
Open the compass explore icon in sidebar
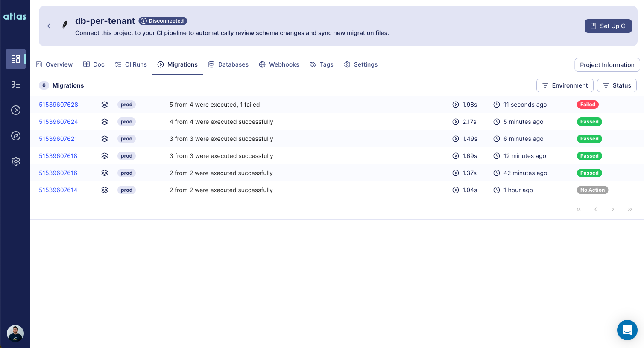pyautogui.click(x=16, y=136)
